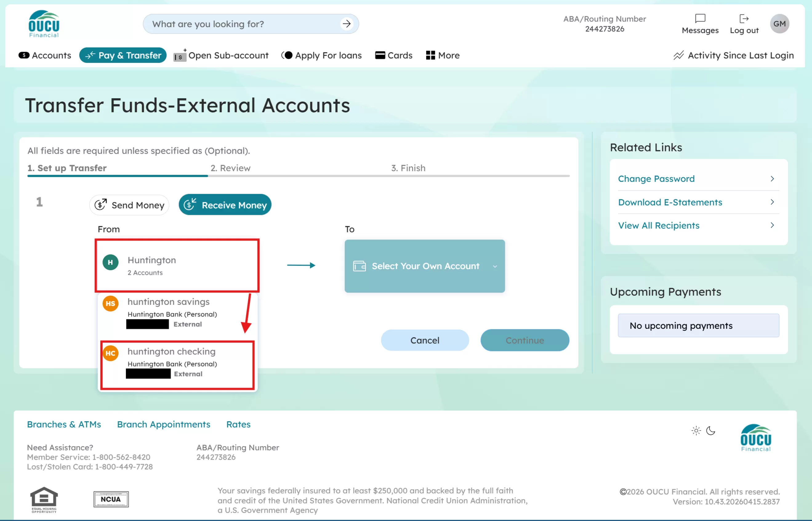The width and height of the screenshot is (812, 521).
Task: Click the View All Recipients chevron
Action: pyautogui.click(x=772, y=225)
